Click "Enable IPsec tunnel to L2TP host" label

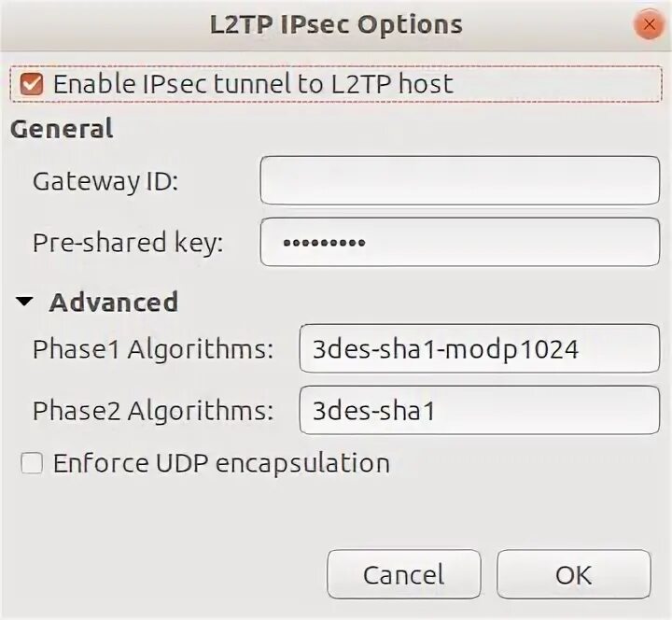point(252,84)
